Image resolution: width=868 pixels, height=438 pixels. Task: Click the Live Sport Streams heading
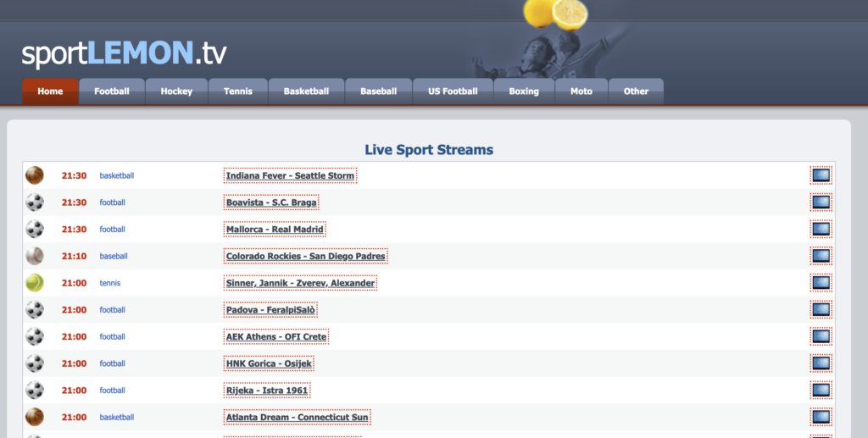[x=429, y=150]
